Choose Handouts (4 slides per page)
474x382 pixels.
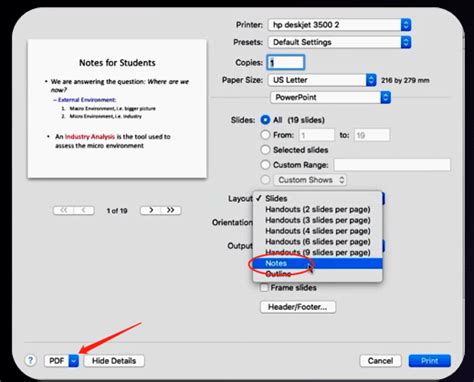(318, 231)
